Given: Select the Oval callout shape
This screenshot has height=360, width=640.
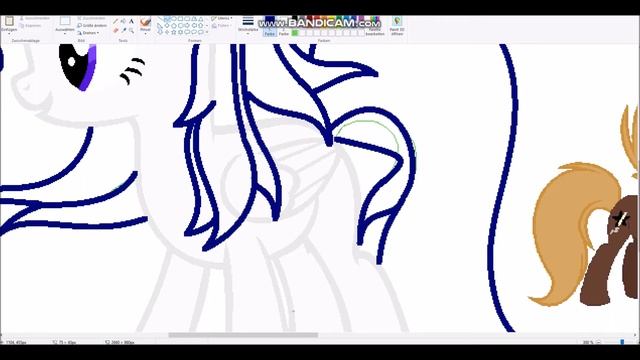Looking at the screenshot, I should point(194,32).
